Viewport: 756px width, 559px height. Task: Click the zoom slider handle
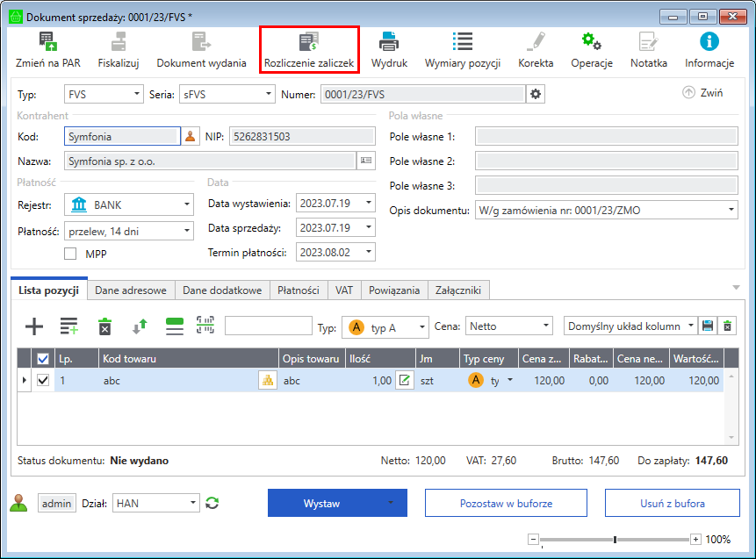coord(615,540)
